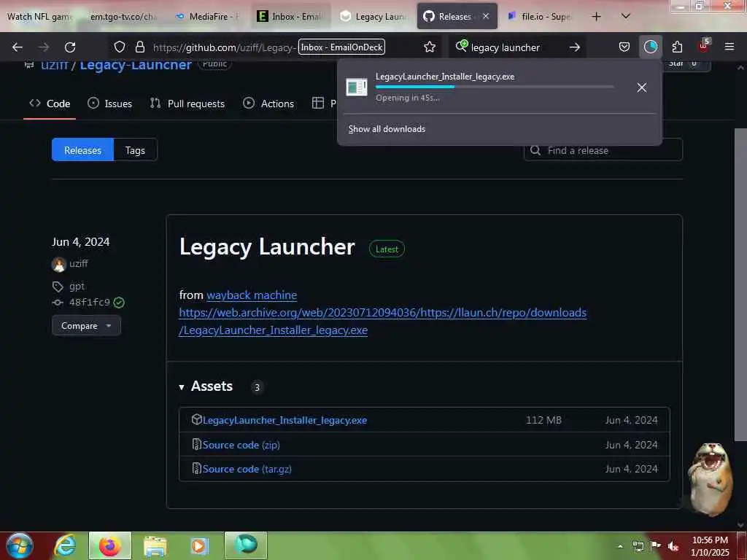Open the extensions puzzle icon
Image resolution: width=747 pixels, height=560 pixels.
click(x=677, y=47)
